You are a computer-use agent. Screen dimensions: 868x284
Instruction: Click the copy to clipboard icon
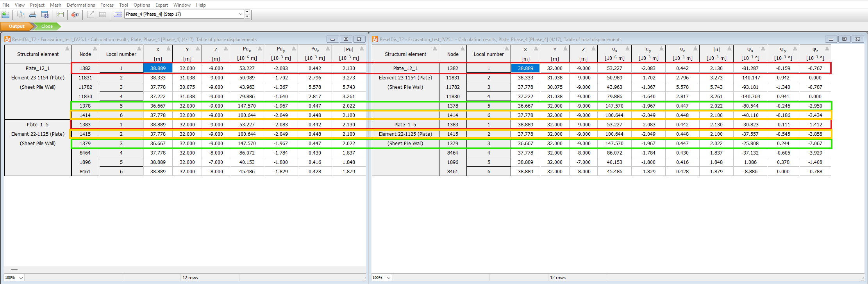(x=21, y=14)
